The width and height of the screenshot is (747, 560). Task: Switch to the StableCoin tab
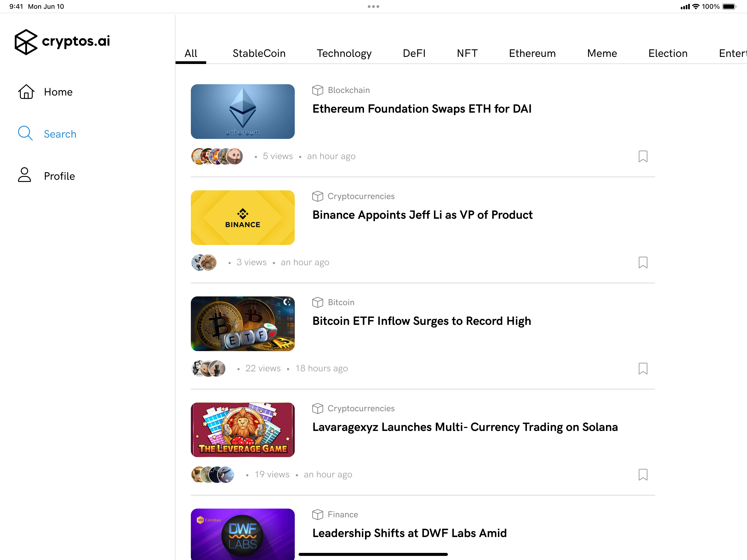click(259, 53)
